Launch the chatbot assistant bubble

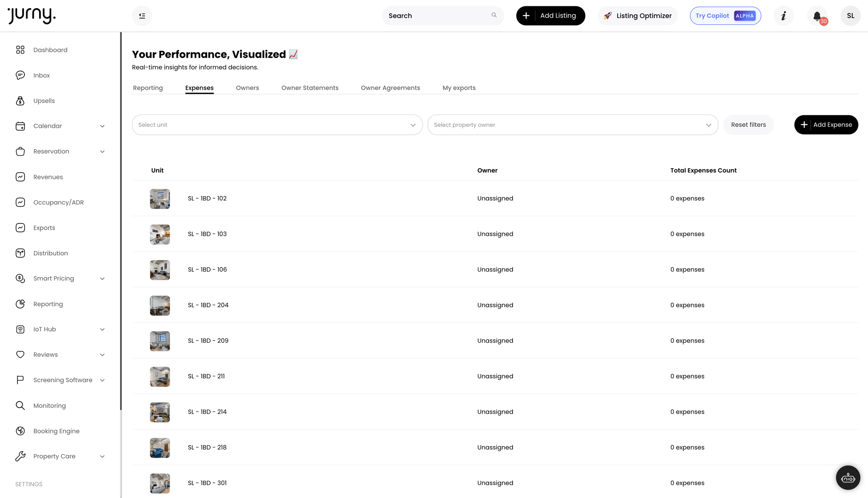[848, 477]
